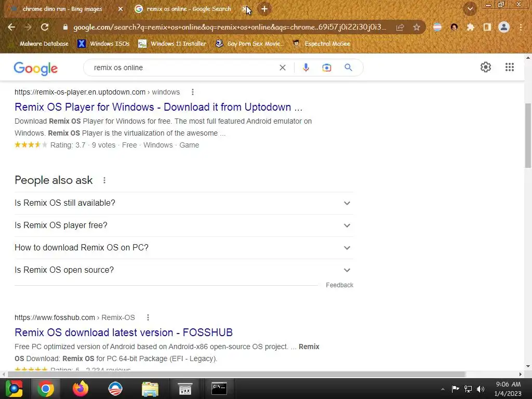Screen dimensions: 532x399
Task: Open the Action Center flag icon
Action: tap(455, 389)
